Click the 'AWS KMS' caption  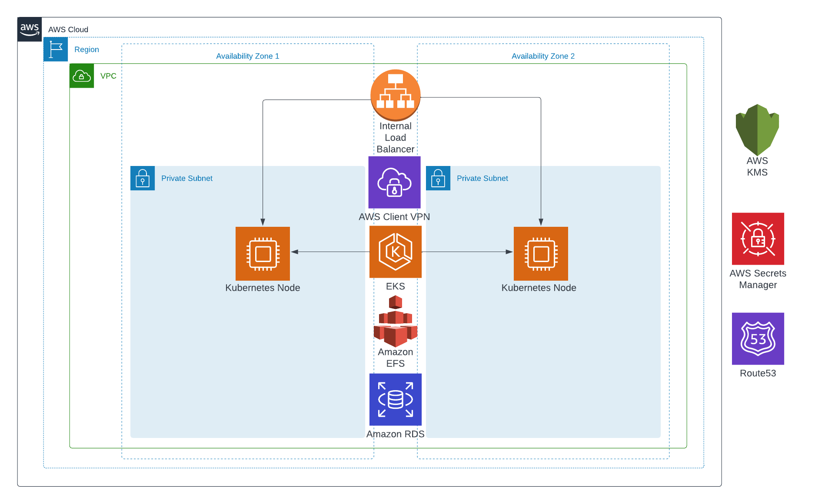click(x=757, y=166)
